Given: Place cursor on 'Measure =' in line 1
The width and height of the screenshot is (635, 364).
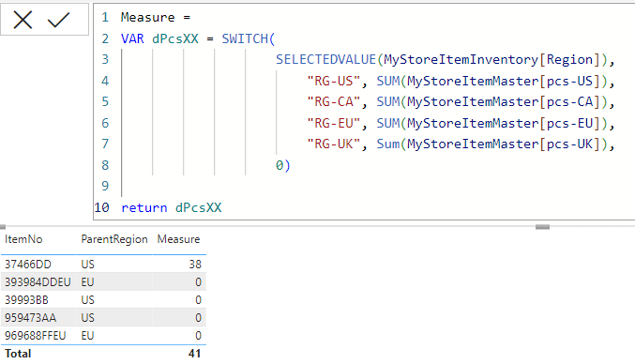Looking at the screenshot, I should pyautogui.click(x=156, y=18).
